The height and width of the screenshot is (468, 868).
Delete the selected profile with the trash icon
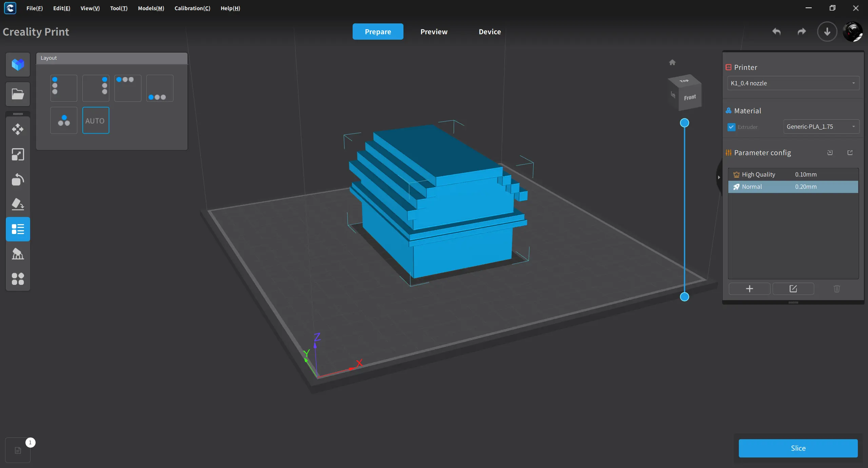point(837,289)
